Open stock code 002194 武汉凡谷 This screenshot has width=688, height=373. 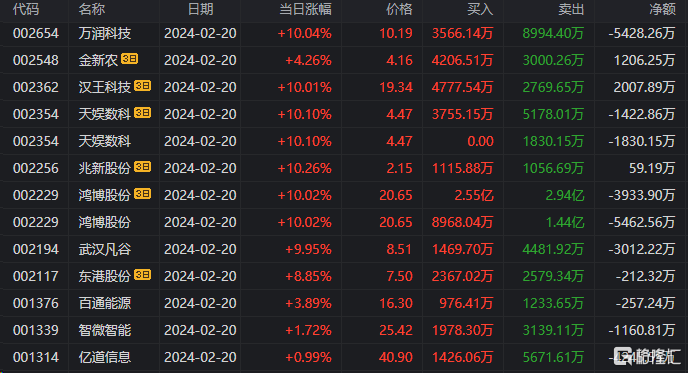pos(36,249)
